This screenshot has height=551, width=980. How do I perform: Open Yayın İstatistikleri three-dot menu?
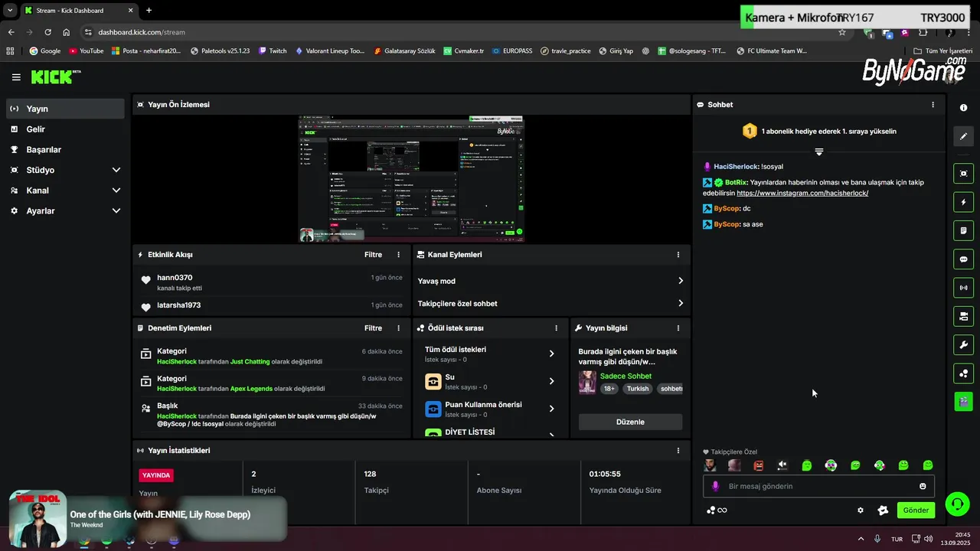678,451
